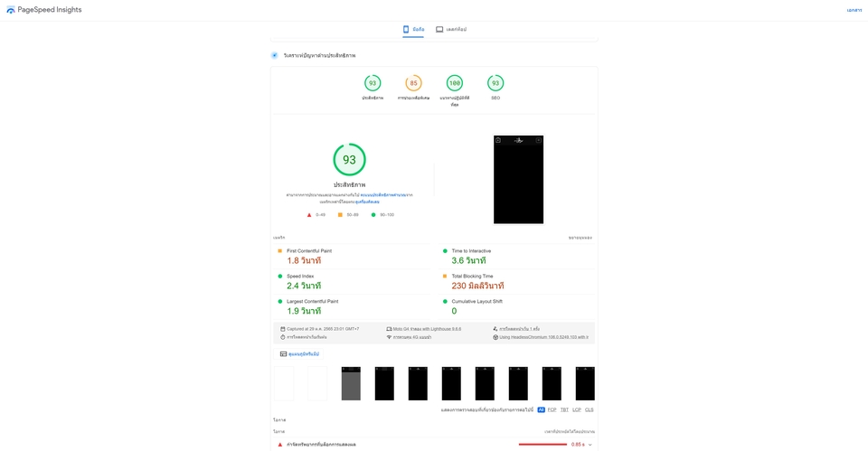
Task: Click the green circle 90–100 legend icon
Action: pyautogui.click(x=373, y=215)
